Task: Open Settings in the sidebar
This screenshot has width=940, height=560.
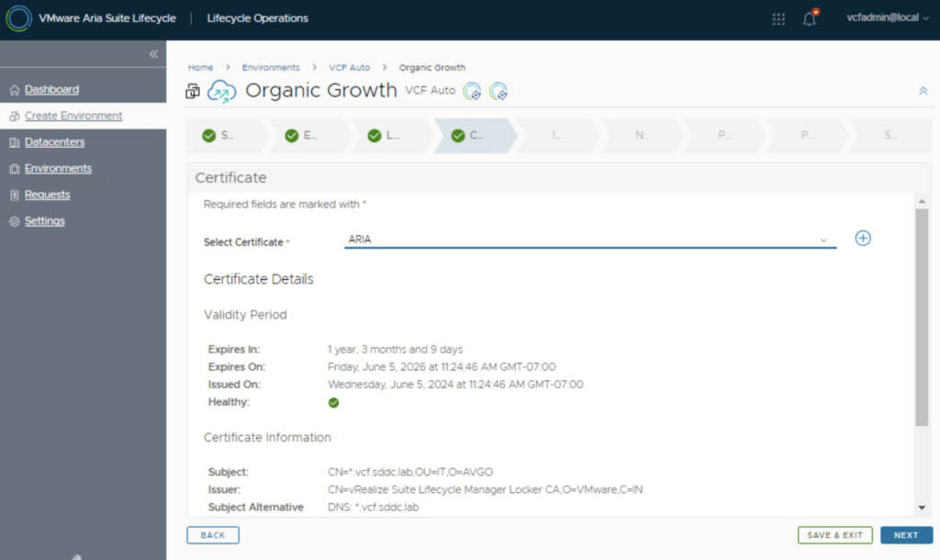Action: (44, 221)
